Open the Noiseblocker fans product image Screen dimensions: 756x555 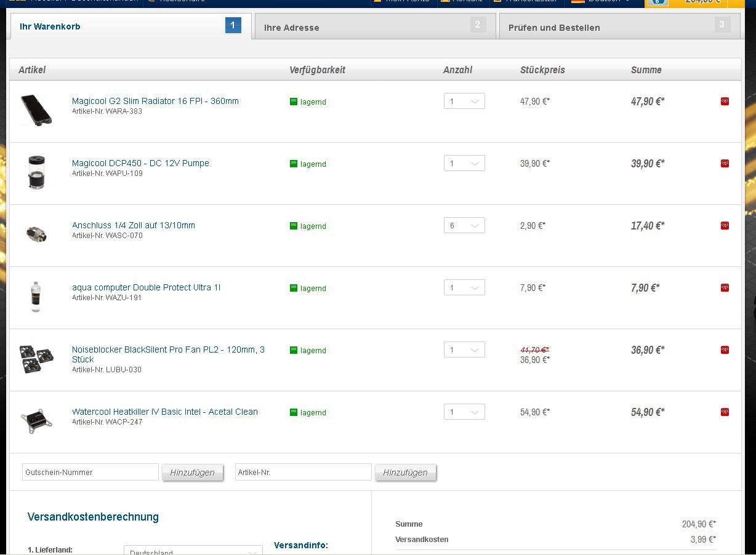(36, 359)
